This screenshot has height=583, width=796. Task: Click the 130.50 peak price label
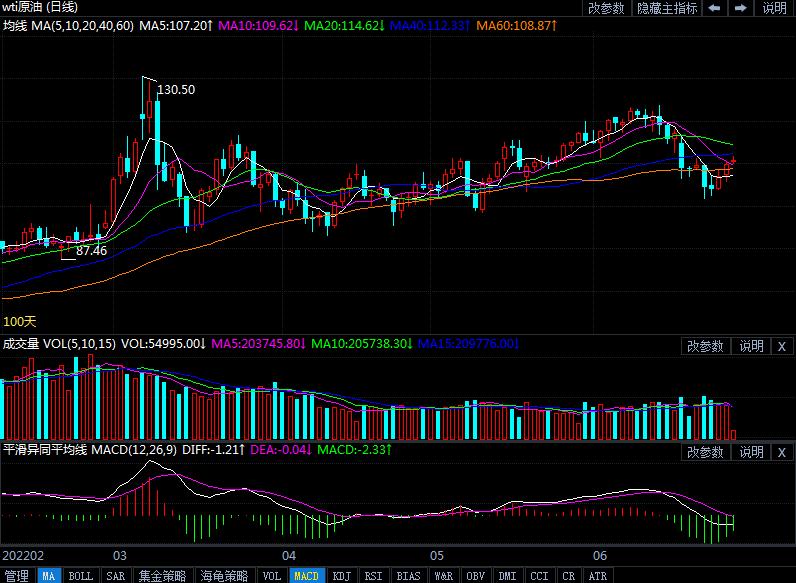tap(176, 90)
